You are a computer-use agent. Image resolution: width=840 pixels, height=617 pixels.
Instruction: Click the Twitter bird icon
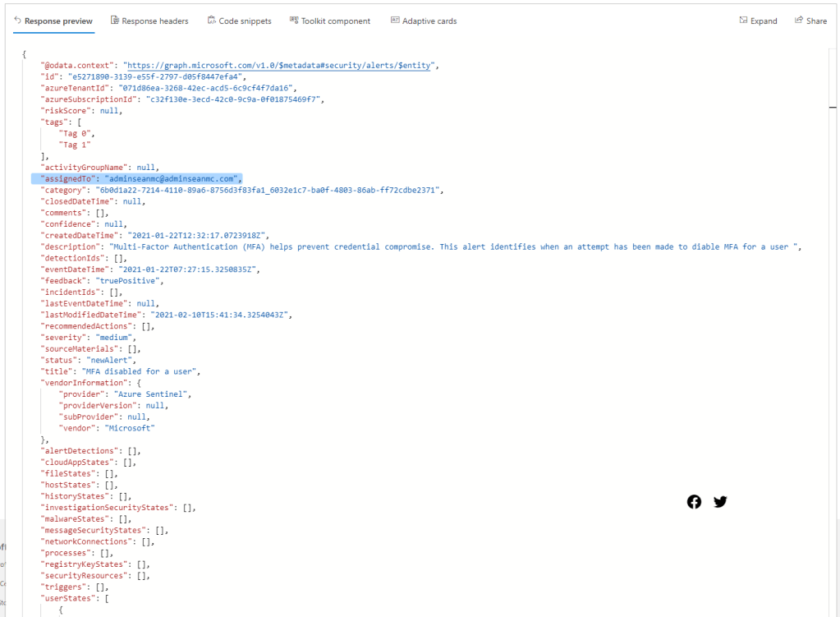720,502
